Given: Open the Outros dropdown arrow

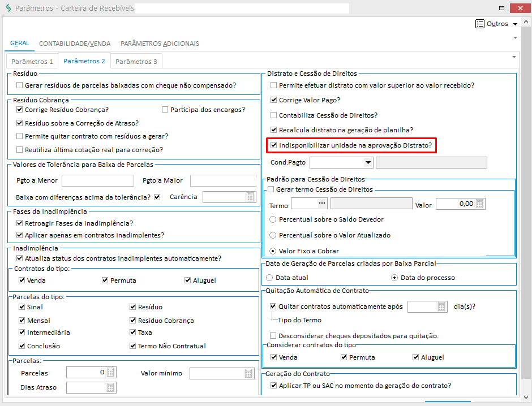Looking at the screenshot, I should (515, 24).
